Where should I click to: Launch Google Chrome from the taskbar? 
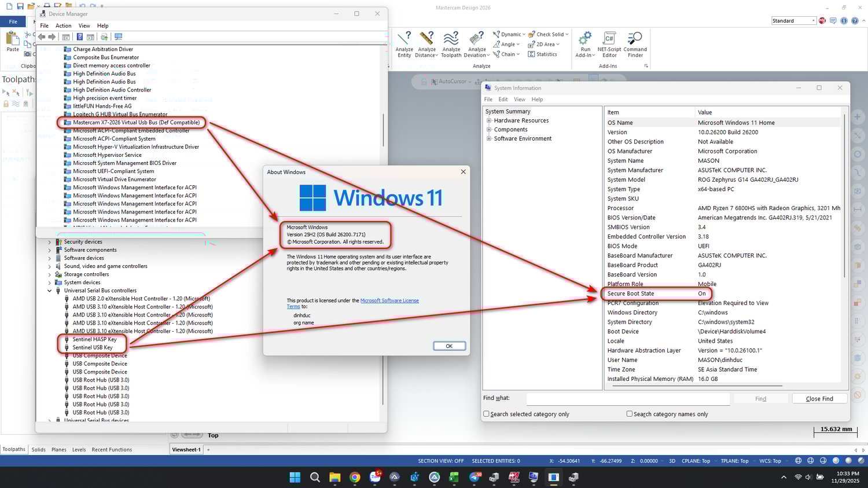[355, 477]
